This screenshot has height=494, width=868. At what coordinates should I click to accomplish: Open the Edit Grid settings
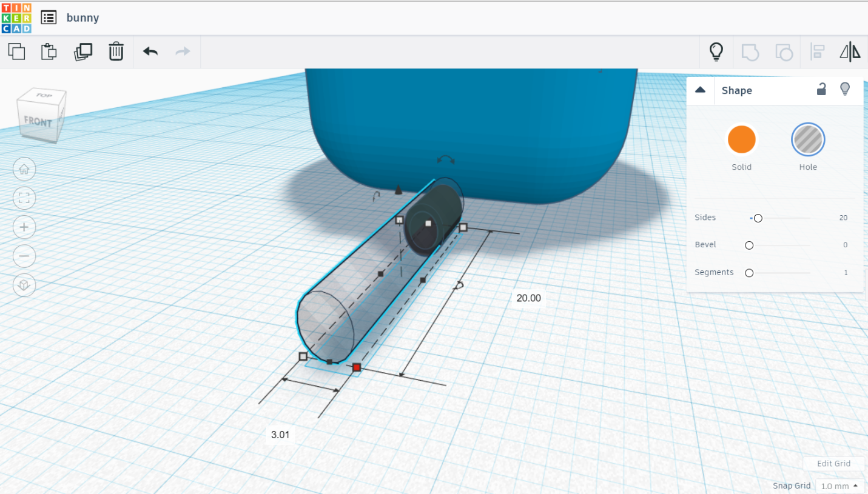(x=833, y=464)
